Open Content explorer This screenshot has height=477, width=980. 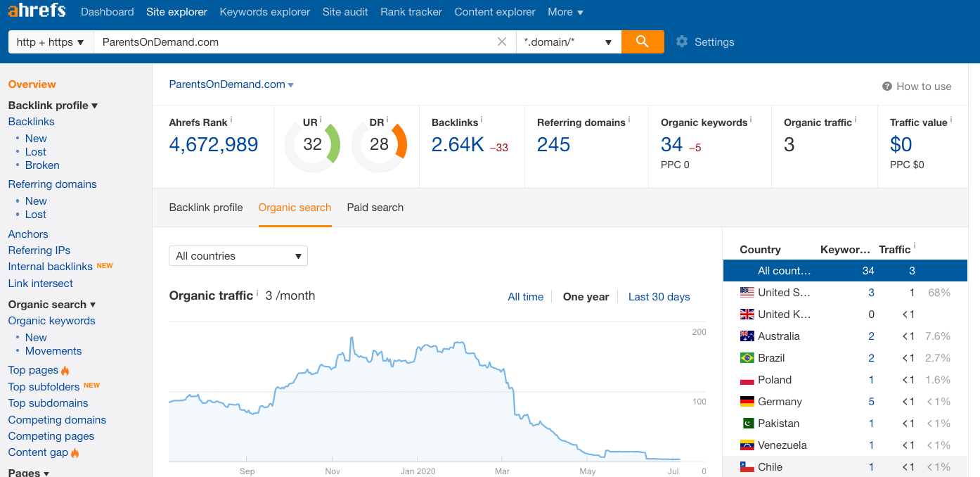point(495,12)
